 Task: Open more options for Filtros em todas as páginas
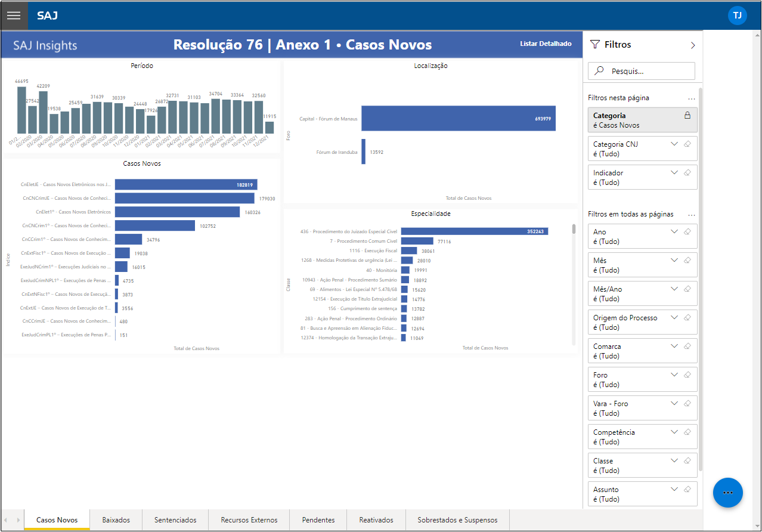coord(692,215)
